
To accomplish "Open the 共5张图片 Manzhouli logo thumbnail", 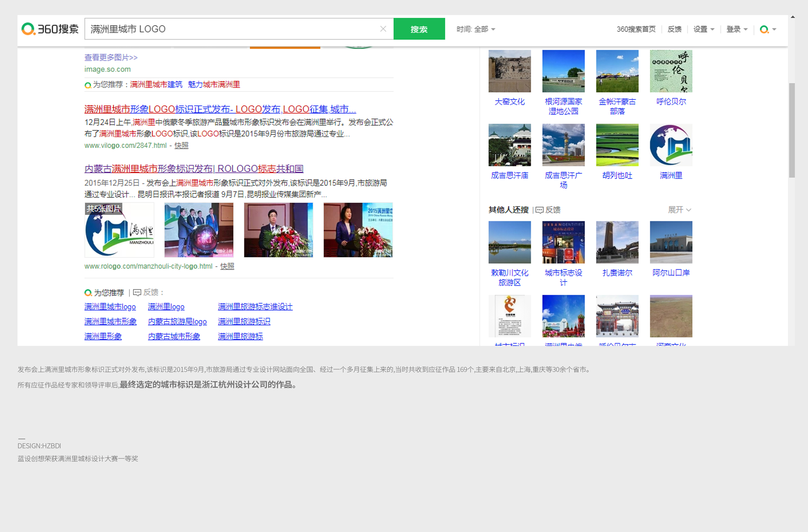I will click(119, 230).
